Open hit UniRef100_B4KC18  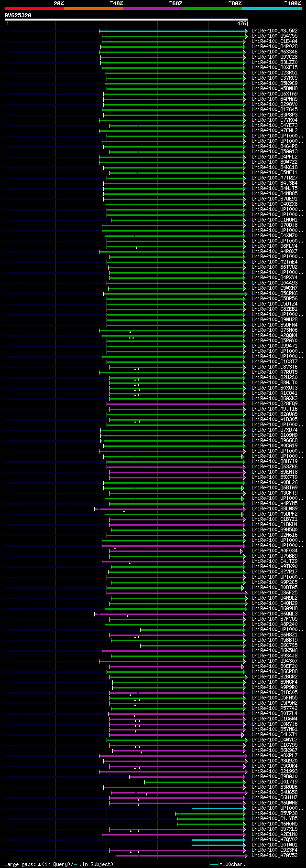point(274,167)
